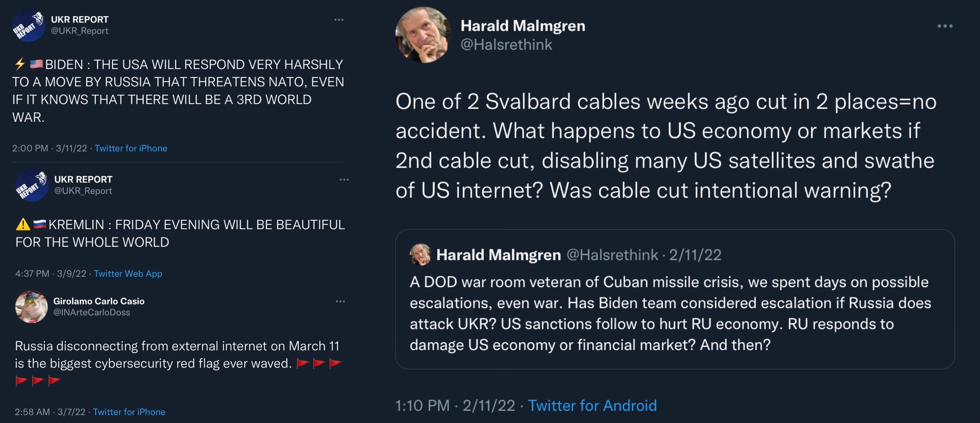Image resolution: width=980 pixels, height=423 pixels.
Task: Open the second UKR REPORT tweet avatar
Action: (31, 184)
